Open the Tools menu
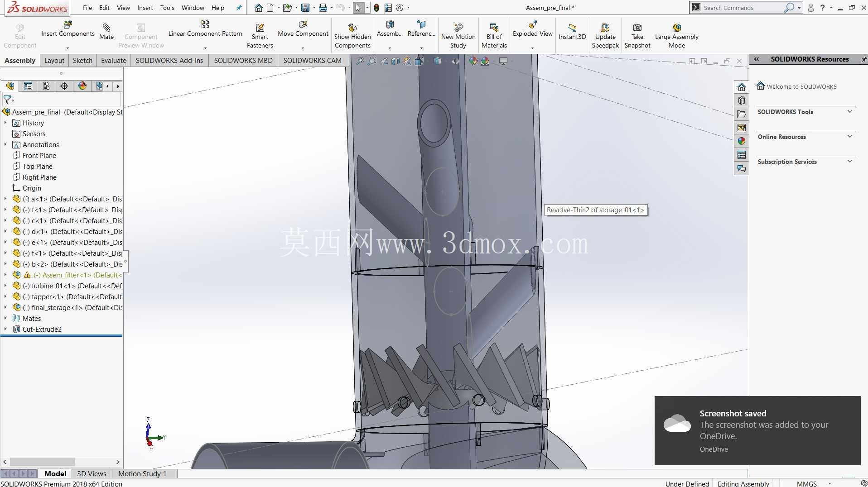This screenshot has height=487, width=868. pos(167,8)
